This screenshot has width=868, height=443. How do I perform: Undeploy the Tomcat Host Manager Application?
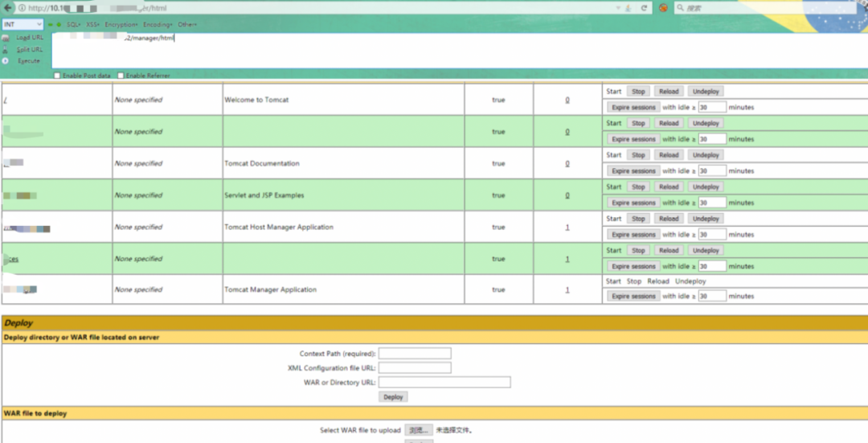click(706, 219)
